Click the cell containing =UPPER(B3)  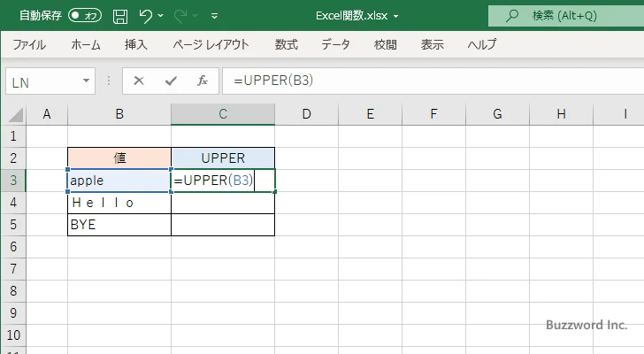(x=223, y=181)
